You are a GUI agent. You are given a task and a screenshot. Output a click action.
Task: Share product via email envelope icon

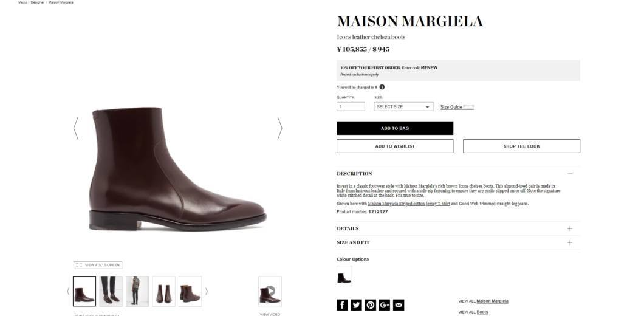point(399,305)
